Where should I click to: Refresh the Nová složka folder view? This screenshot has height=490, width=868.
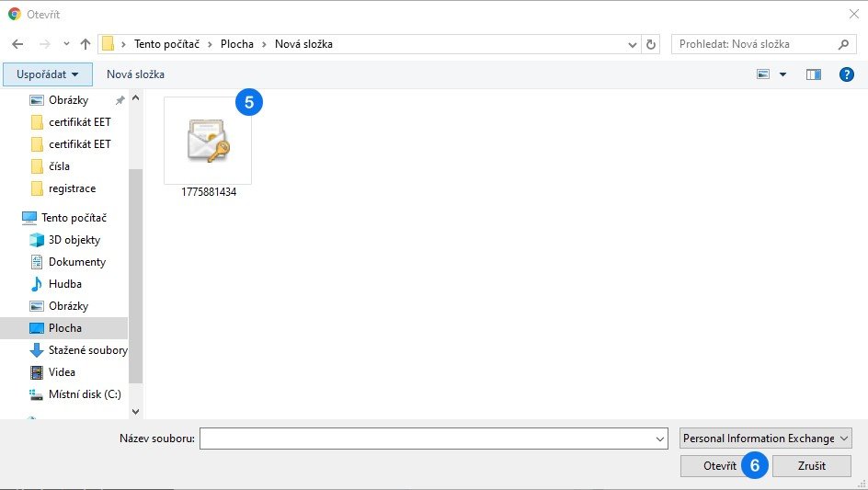[x=651, y=44]
